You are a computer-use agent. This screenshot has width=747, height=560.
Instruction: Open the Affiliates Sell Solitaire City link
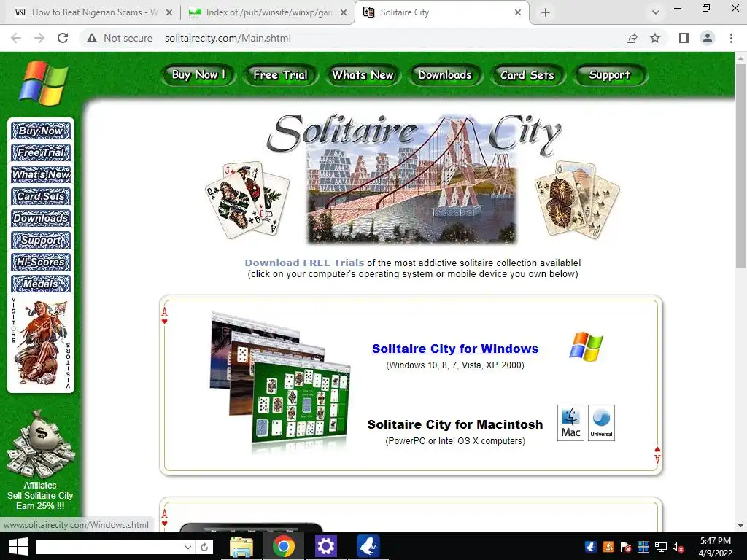[40, 495]
